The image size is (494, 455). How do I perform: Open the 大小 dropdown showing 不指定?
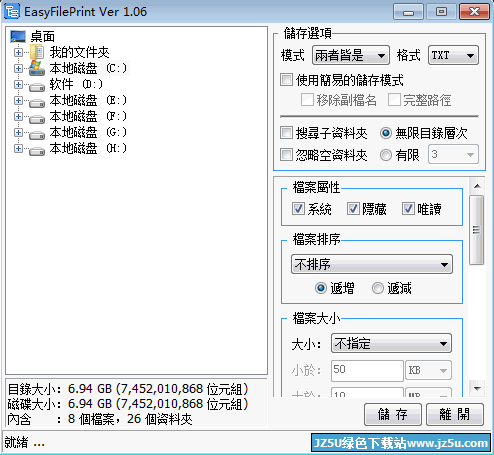(391, 343)
